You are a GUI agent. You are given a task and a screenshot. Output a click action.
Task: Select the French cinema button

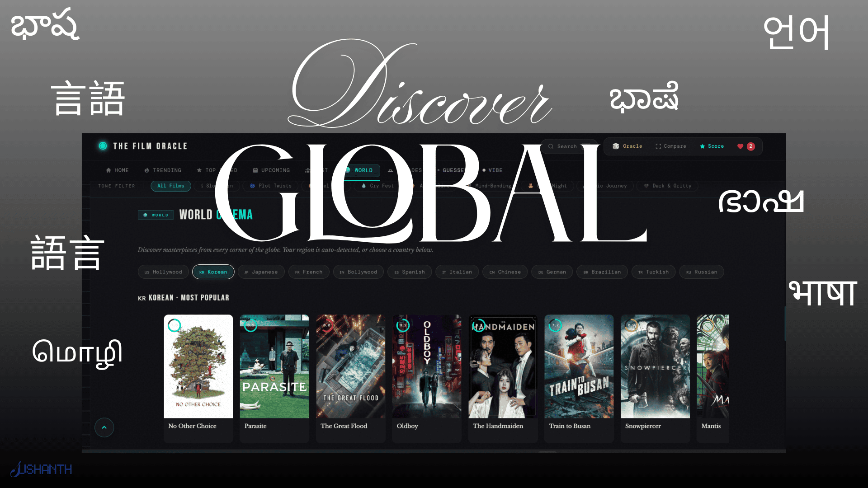pos(309,272)
